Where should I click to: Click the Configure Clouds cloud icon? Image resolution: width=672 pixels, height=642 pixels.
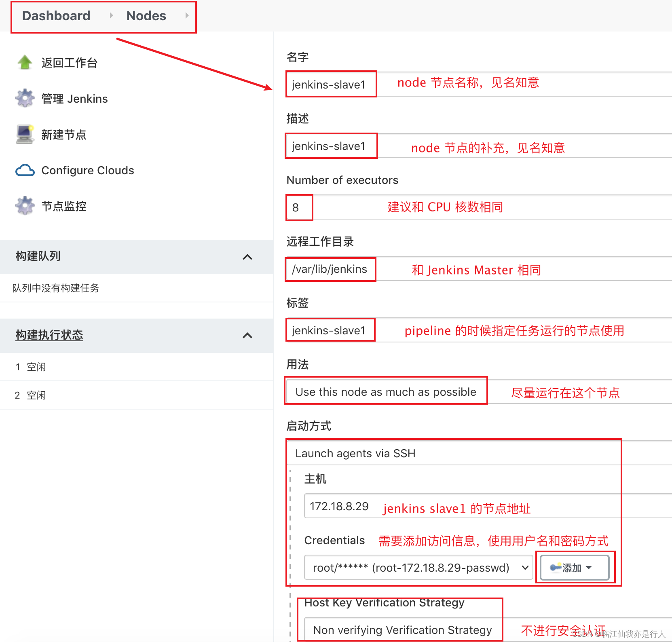tap(25, 170)
